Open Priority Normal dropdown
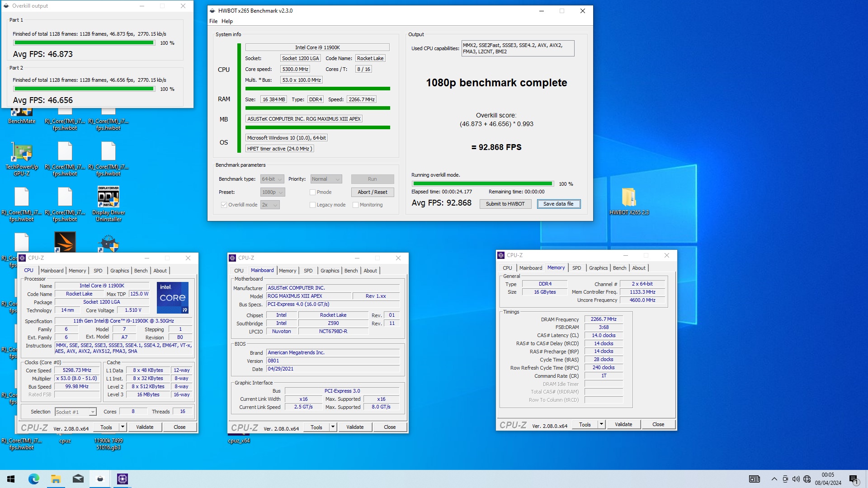 [326, 179]
